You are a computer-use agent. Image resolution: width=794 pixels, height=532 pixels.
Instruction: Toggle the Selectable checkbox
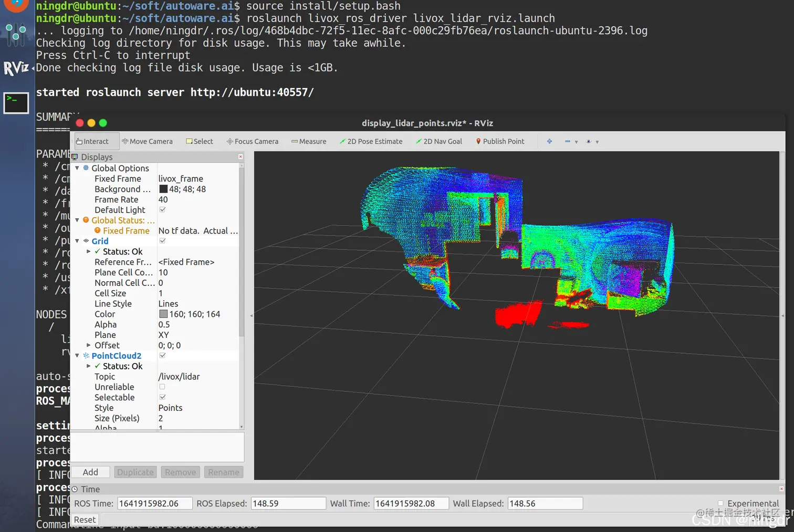tap(162, 397)
